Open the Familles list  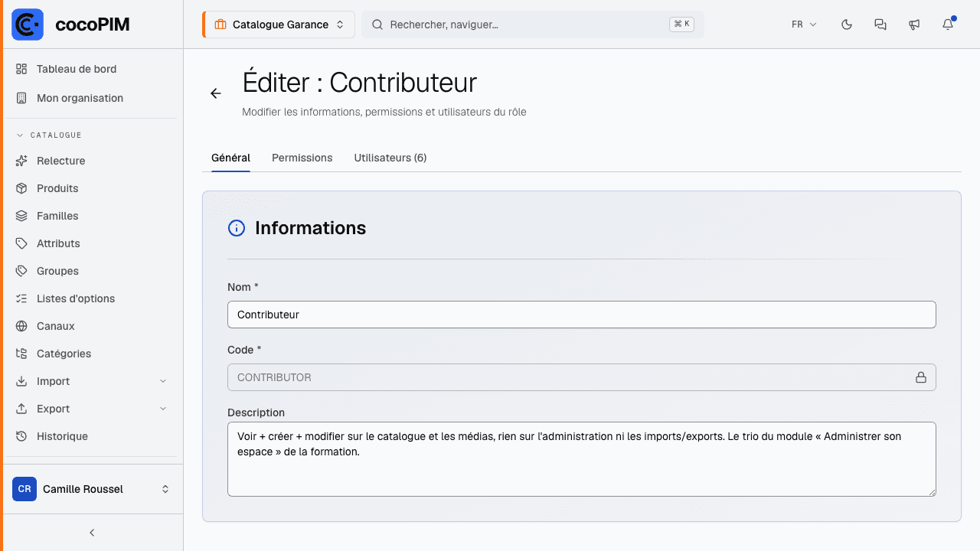tap(92, 216)
